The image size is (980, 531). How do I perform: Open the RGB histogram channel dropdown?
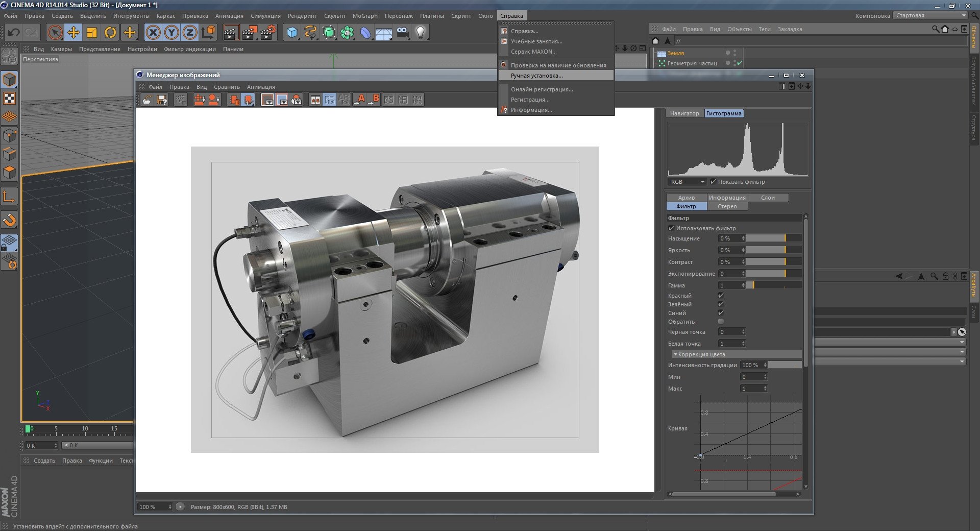point(687,182)
